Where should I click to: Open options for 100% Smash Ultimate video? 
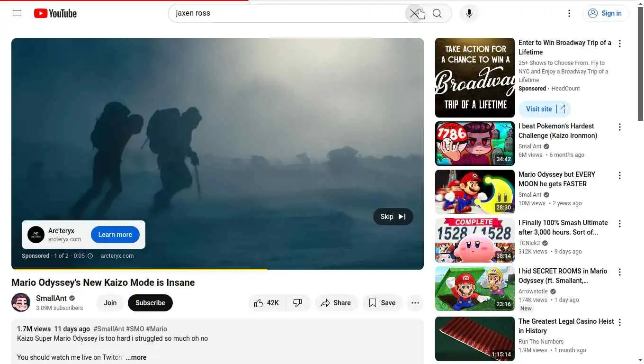[x=619, y=224]
